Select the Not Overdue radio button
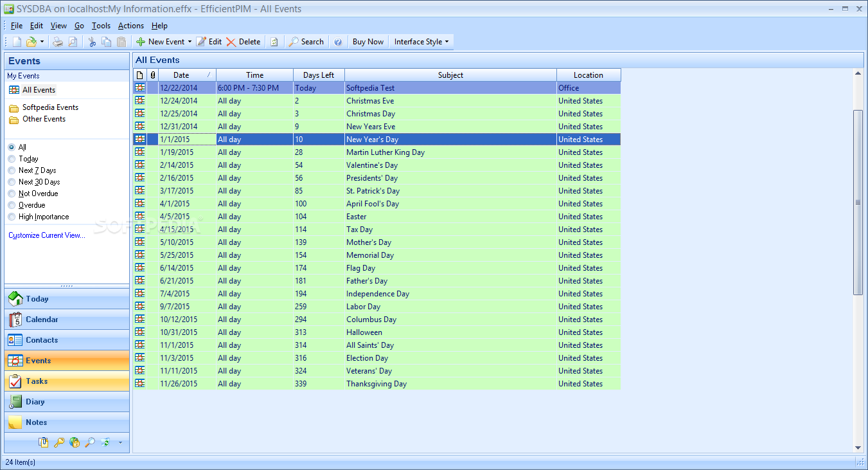868x470 pixels. click(x=12, y=194)
